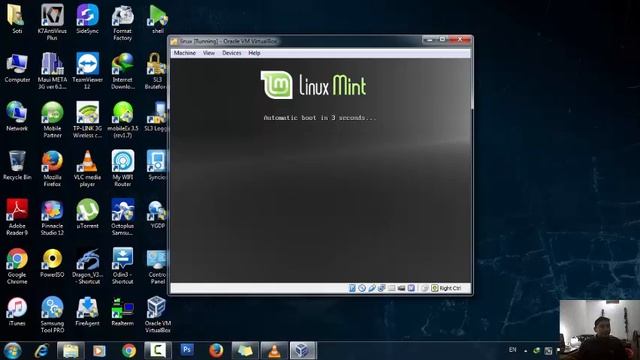Click the network adapter status icon

pyautogui.click(x=382, y=288)
